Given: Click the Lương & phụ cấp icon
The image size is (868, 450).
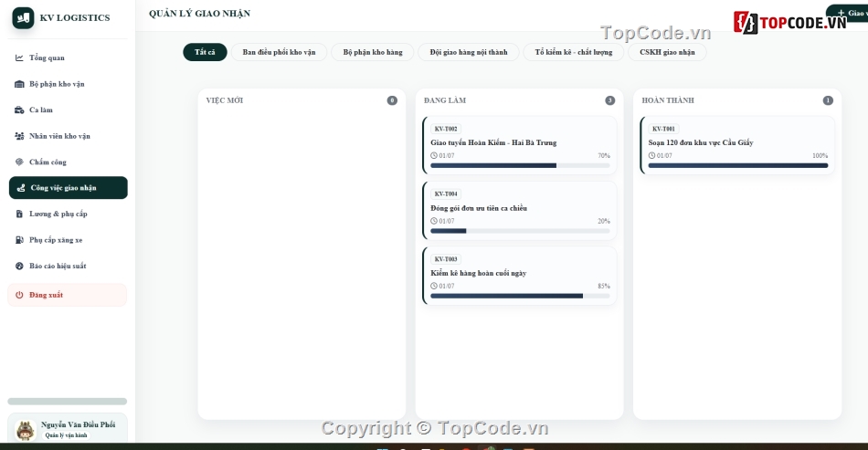Looking at the screenshot, I should click(x=19, y=214).
